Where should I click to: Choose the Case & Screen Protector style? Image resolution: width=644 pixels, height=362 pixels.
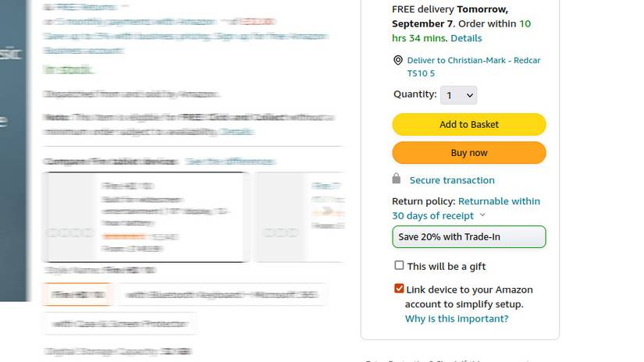[119, 322]
